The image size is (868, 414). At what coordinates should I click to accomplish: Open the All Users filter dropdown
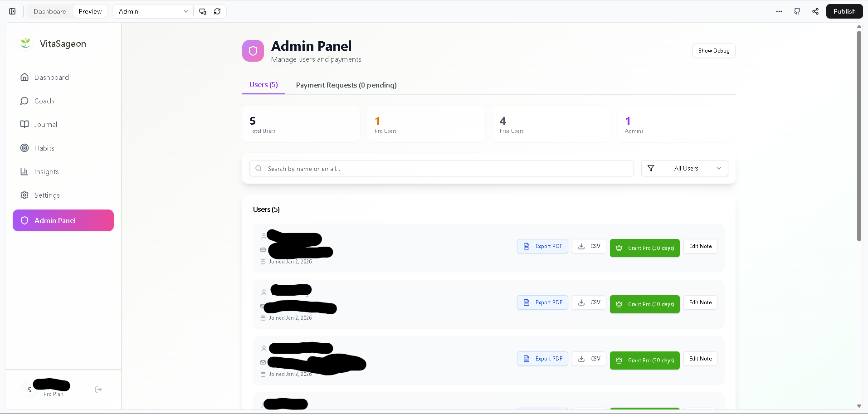click(685, 168)
